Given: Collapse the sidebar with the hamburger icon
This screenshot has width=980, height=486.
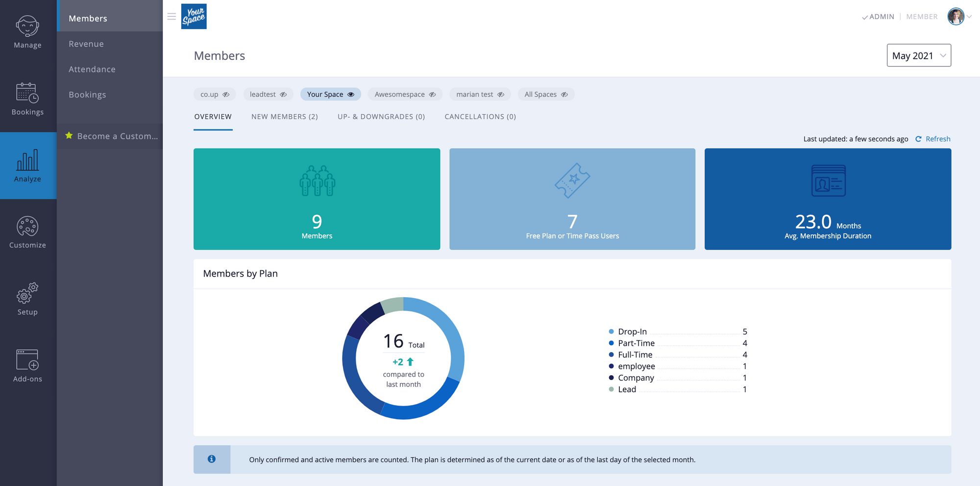Looking at the screenshot, I should pos(171,16).
